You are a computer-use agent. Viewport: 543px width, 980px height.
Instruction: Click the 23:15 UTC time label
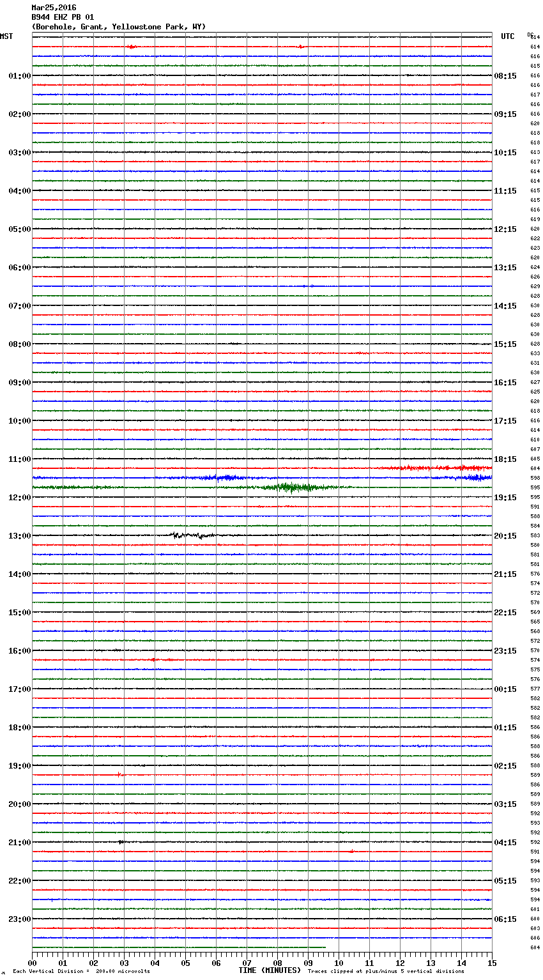[x=505, y=651]
